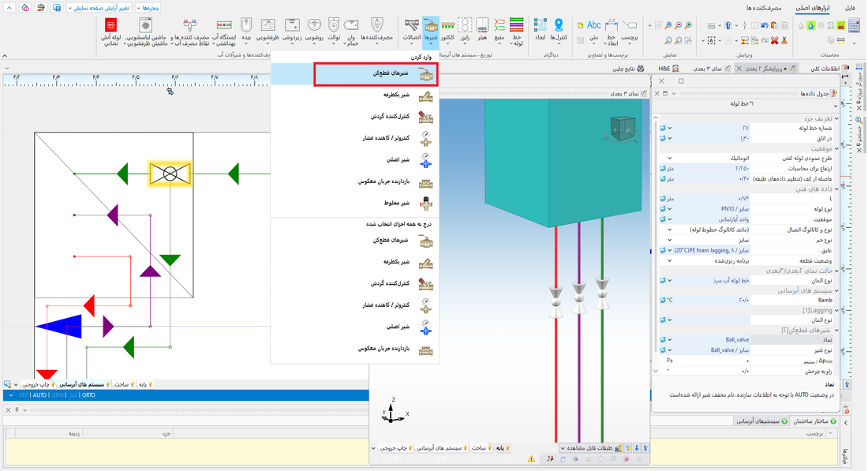Open the نتایج چاپی tab
This screenshot has width=868, height=471.
628,69
